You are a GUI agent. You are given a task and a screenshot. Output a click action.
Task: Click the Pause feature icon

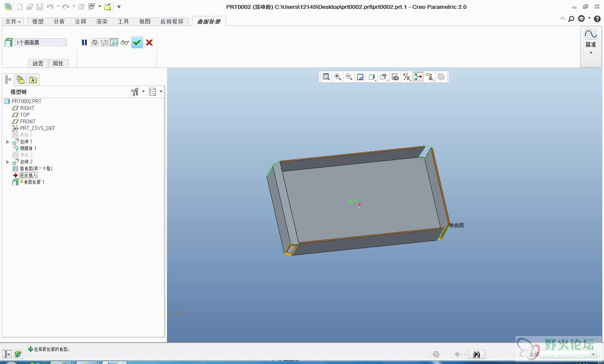(x=84, y=42)
